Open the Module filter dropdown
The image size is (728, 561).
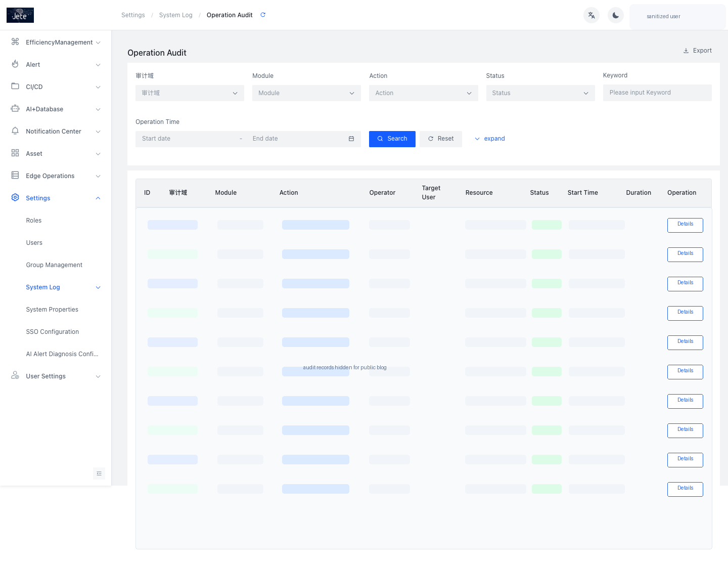pos(306,93)
